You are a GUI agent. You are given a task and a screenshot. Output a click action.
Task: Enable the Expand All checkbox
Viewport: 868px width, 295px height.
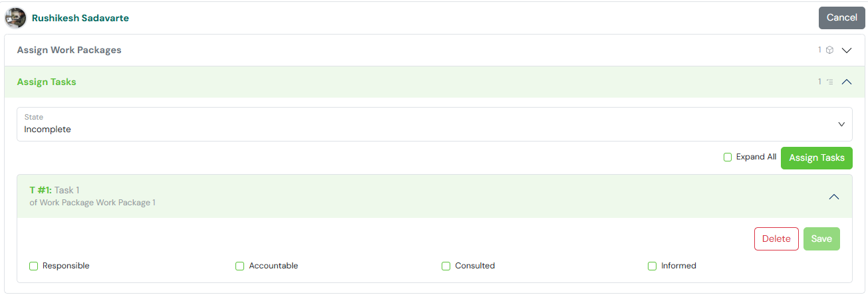728,157
